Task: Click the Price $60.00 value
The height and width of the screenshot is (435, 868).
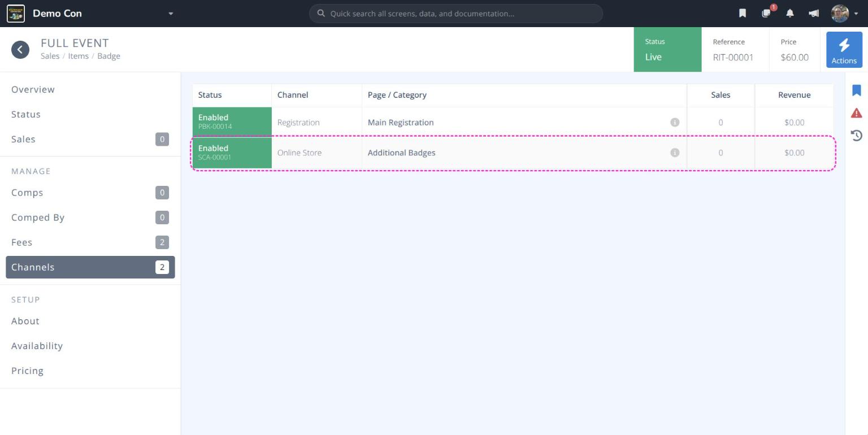Action: [795, 57]
